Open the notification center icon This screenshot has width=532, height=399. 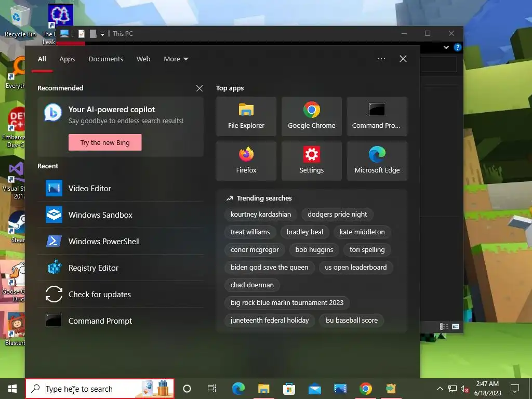(515, 389)
